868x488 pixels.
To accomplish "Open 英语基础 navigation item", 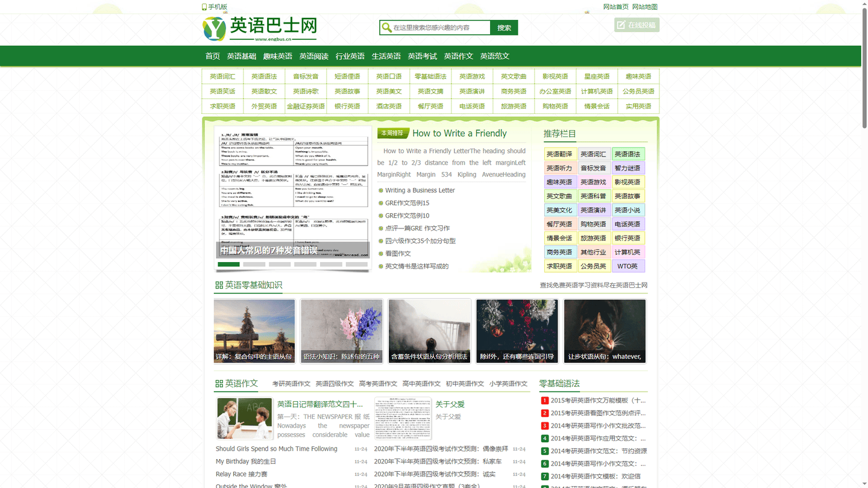I will [x=242, y=56].
